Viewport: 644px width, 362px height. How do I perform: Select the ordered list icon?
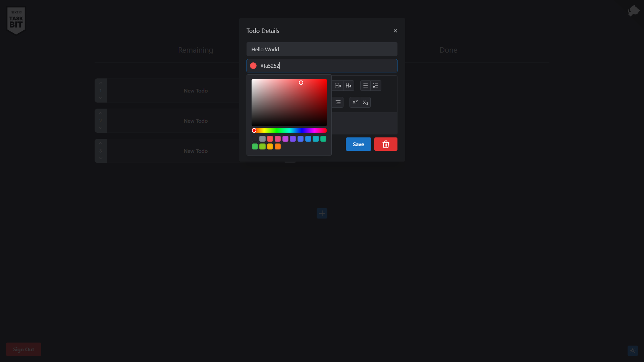tap(376, 85)
